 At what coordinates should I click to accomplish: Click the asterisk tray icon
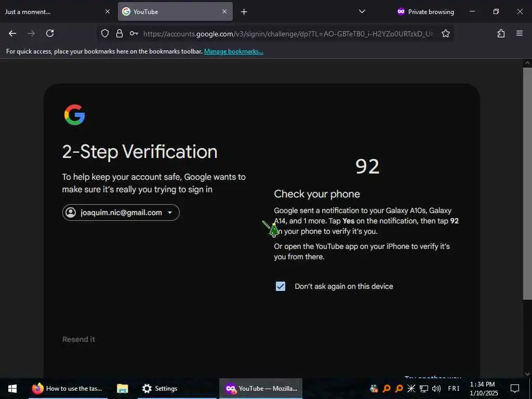pyautogui.click(x=411, y=389)
